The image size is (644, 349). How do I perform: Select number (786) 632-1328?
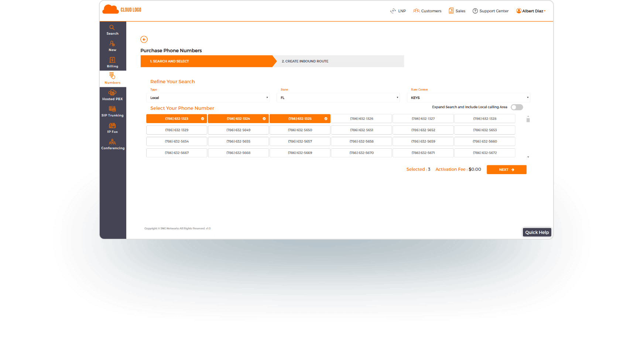(x=485, y=119)
